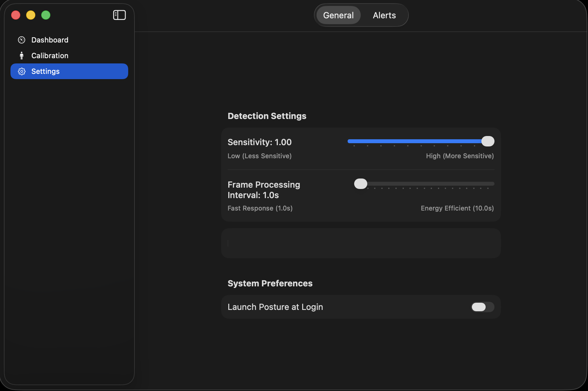
Task: Open the Calibration sidebar item
Action: pos(69,56)
